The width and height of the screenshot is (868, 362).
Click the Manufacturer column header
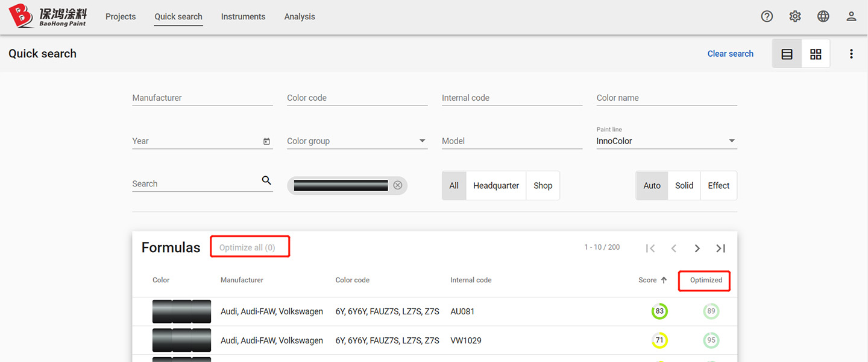tap(242, 280)
